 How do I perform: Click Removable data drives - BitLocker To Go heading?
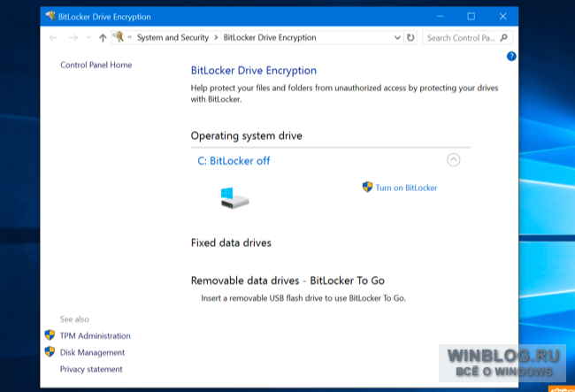(x=287, y=281)
